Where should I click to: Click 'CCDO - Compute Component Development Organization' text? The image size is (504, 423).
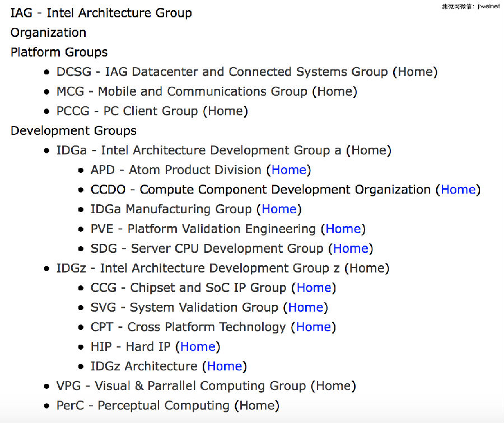click(x=260, y=190)
